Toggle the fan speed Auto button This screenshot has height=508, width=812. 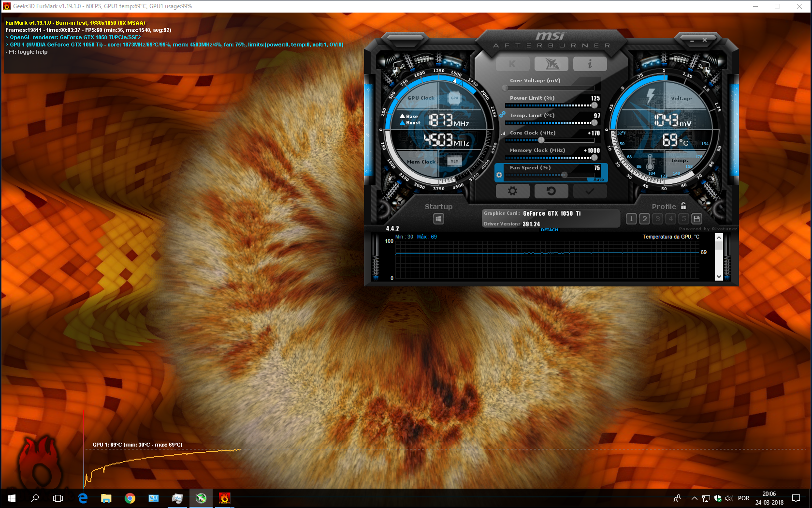[598, 179]
